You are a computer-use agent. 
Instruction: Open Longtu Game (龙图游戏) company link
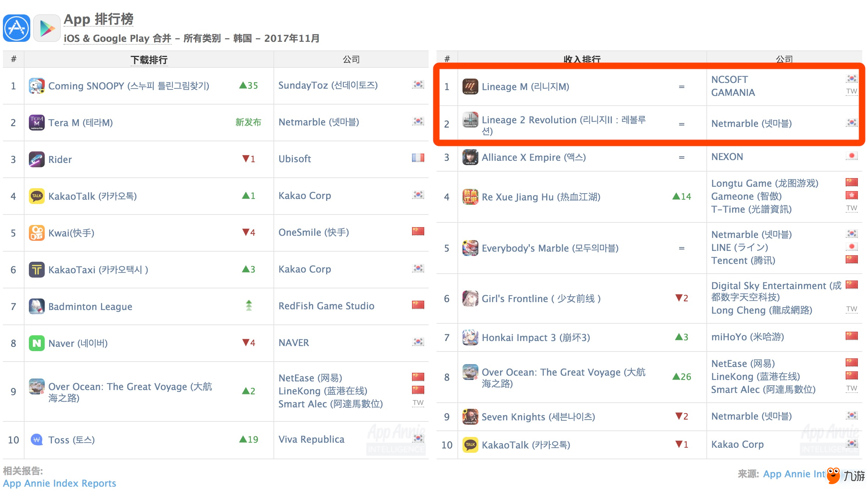click(764, 183)
